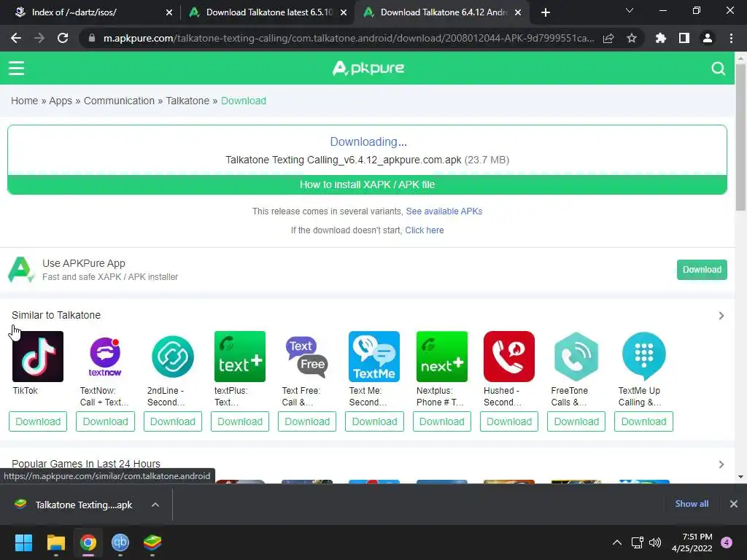The image size is (747, 560).
Task: Go to Home breadcrumb link
Action: (24, 101)
